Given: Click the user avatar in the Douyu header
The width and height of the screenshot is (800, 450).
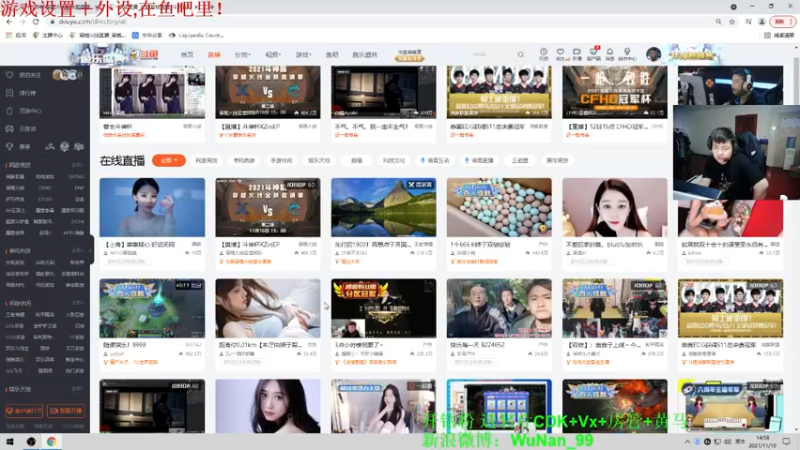Looking at the screenshot, I should pyautogui.click(x=653, y=54).
